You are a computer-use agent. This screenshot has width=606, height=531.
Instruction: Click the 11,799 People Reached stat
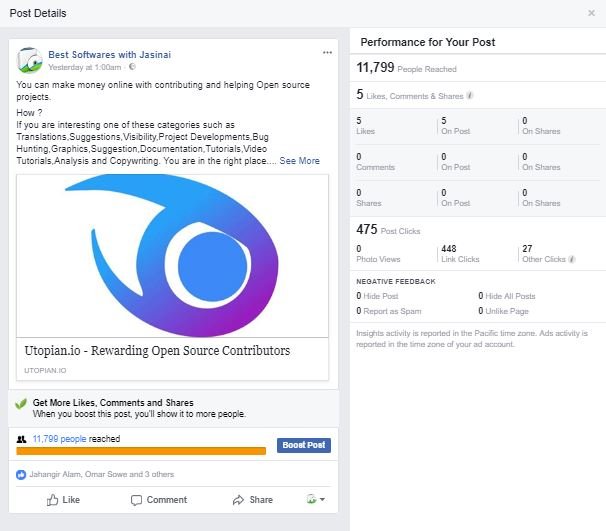406,68
